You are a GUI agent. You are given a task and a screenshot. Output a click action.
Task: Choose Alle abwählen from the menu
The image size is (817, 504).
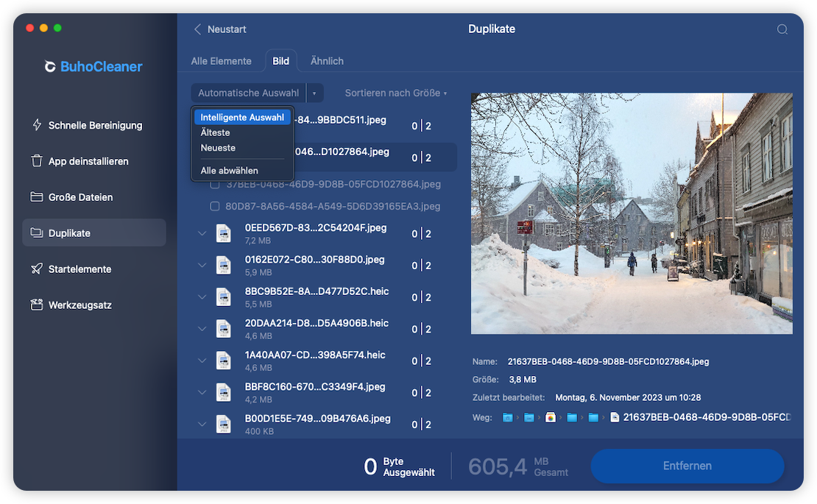tap(229, 170)
